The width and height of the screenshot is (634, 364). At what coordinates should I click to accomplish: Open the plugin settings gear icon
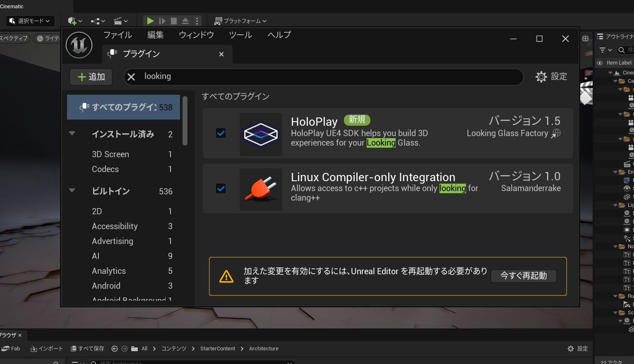point(541,77)
